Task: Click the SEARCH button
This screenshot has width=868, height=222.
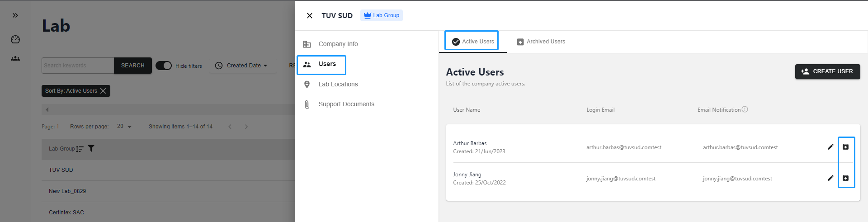Action: click(132, 66)
